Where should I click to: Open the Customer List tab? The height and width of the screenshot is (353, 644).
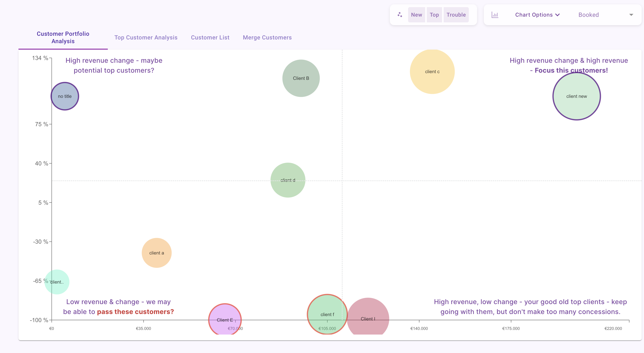tap(210, 37)
